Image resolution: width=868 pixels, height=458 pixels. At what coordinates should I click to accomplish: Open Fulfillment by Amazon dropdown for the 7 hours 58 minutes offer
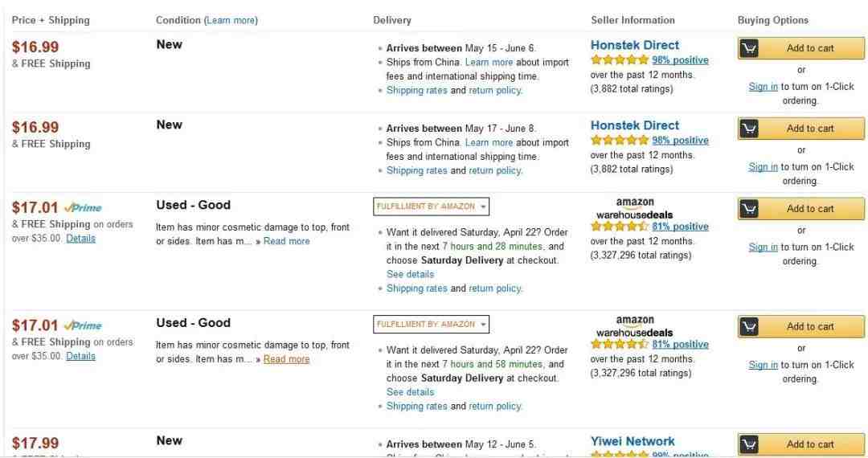click(x=431, y=325)
